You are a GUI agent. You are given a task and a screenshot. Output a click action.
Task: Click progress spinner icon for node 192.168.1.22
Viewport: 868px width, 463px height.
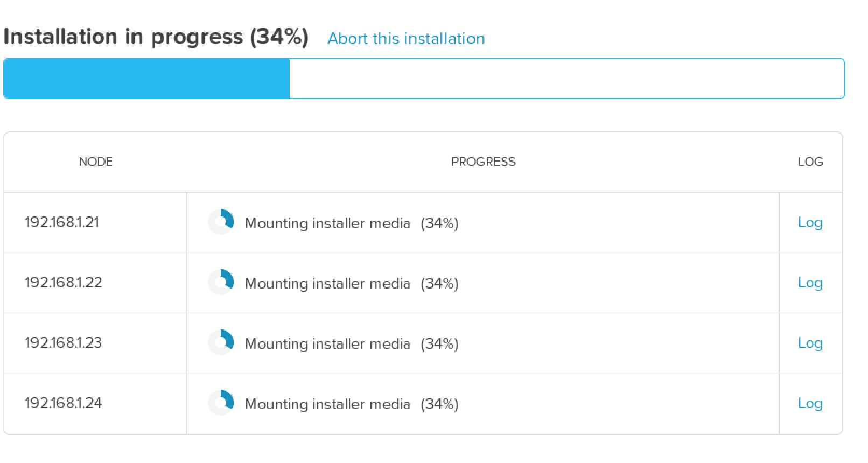tap(221, 282)
